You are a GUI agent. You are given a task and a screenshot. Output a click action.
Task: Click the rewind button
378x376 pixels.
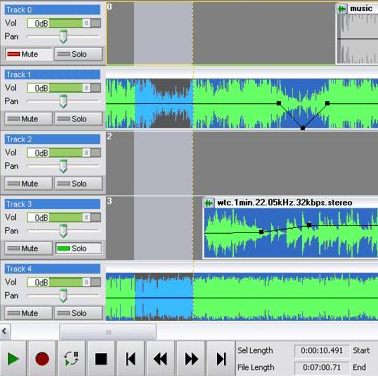pyautogui.click(x=160, y=359)
